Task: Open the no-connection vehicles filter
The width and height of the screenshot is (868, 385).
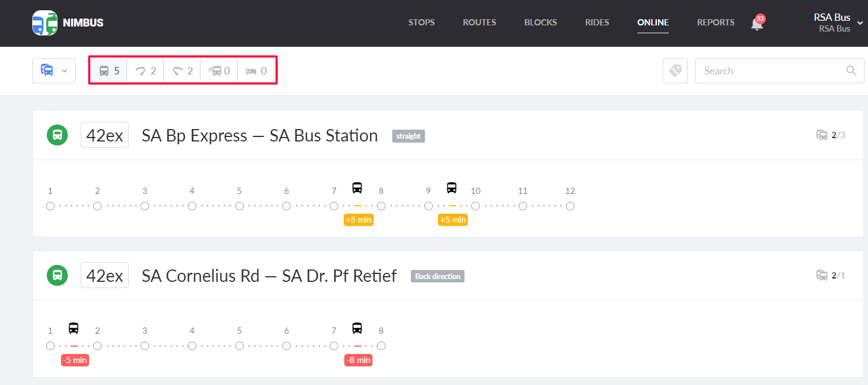Action: click(x=219, y=70)
